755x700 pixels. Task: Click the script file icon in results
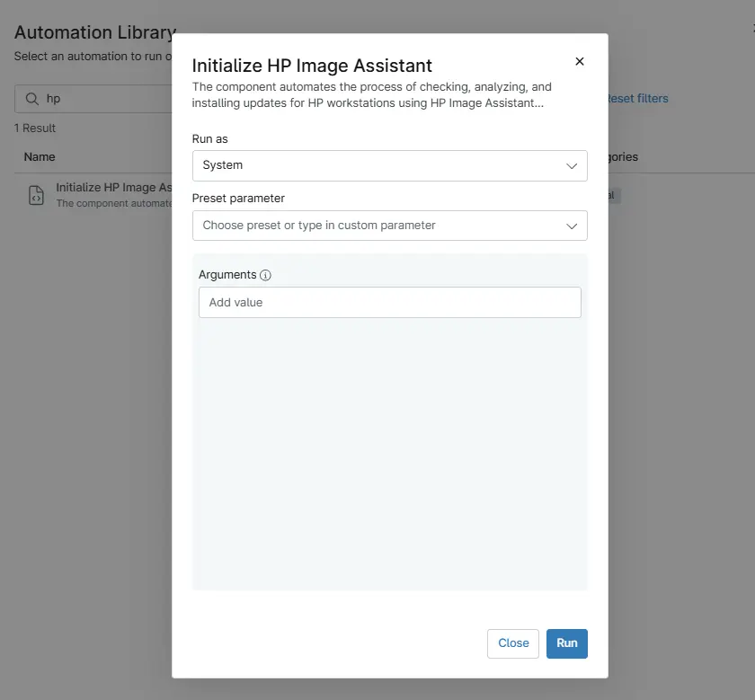(36, 195)
